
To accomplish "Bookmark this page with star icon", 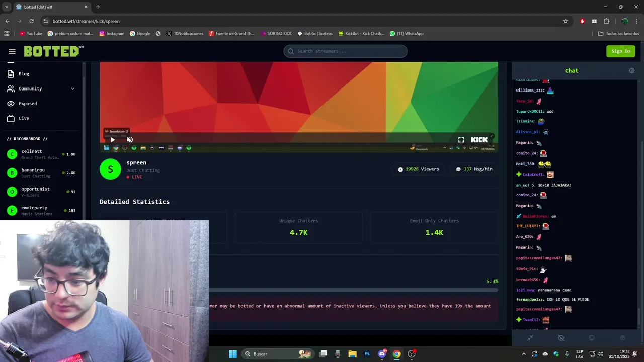I will (x=566, y=21).
